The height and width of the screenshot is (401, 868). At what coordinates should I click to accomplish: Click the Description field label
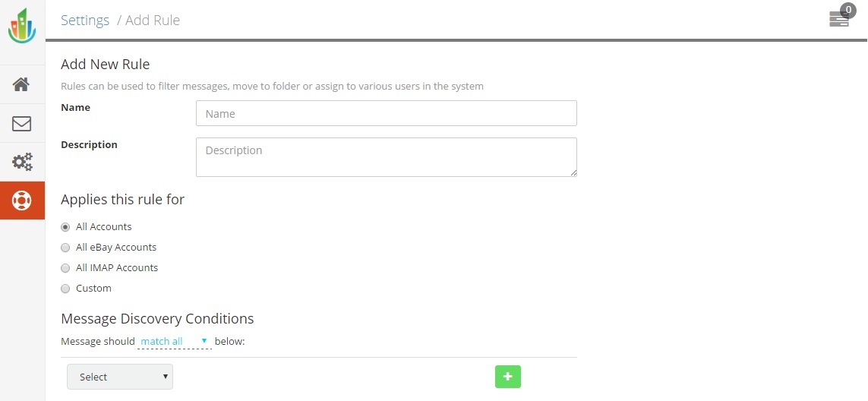point(89,145)
